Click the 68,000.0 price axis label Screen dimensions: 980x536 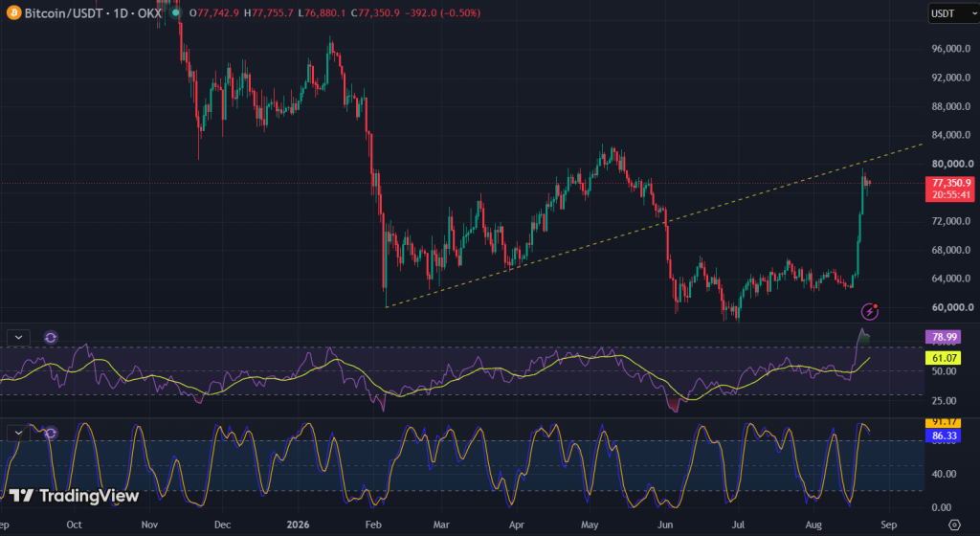(950, 250)
